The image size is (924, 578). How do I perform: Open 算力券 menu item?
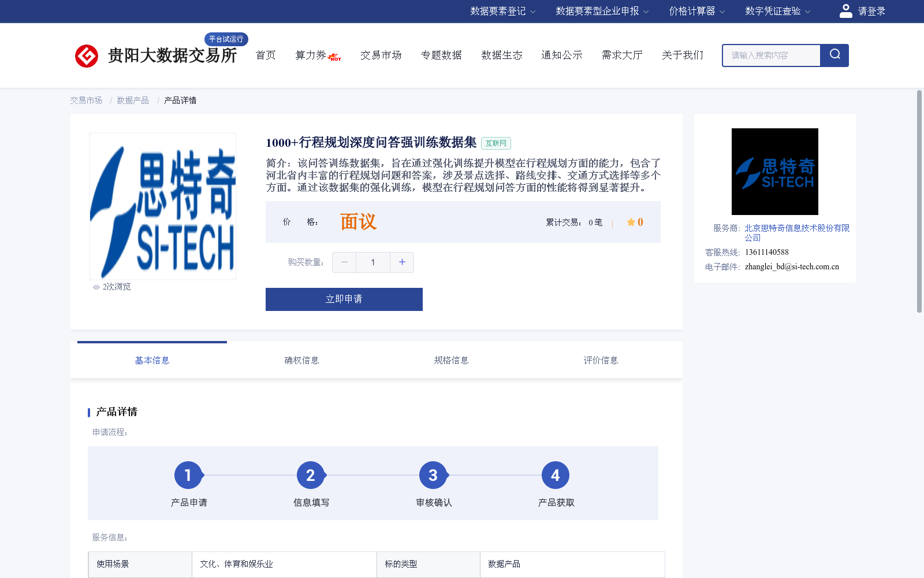point(311,55)
